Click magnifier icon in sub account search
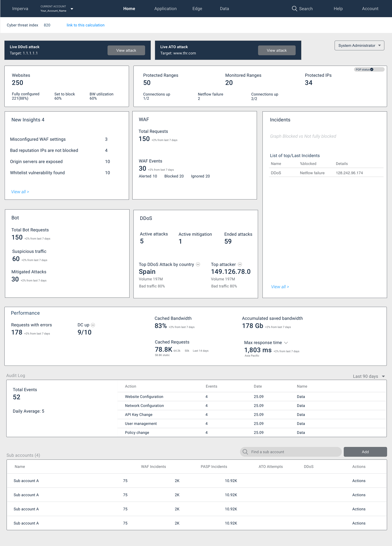The height and width of the screenshot is (546, 392). coord(245,452)
